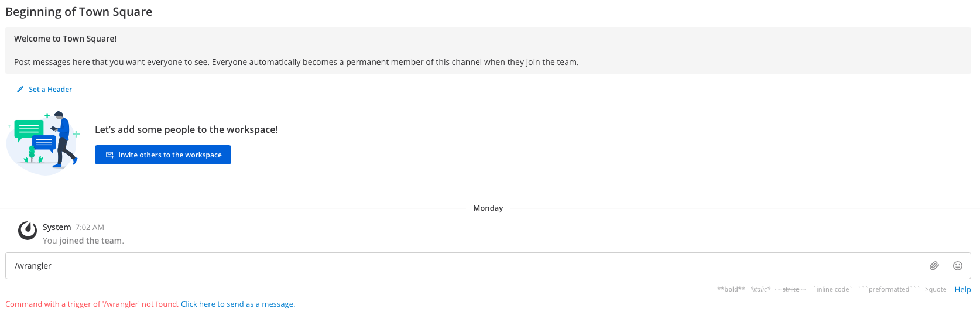Screen dimensions: 980x312
Task: Click the "Let's add some people" heading
Action: coord(186,129)
